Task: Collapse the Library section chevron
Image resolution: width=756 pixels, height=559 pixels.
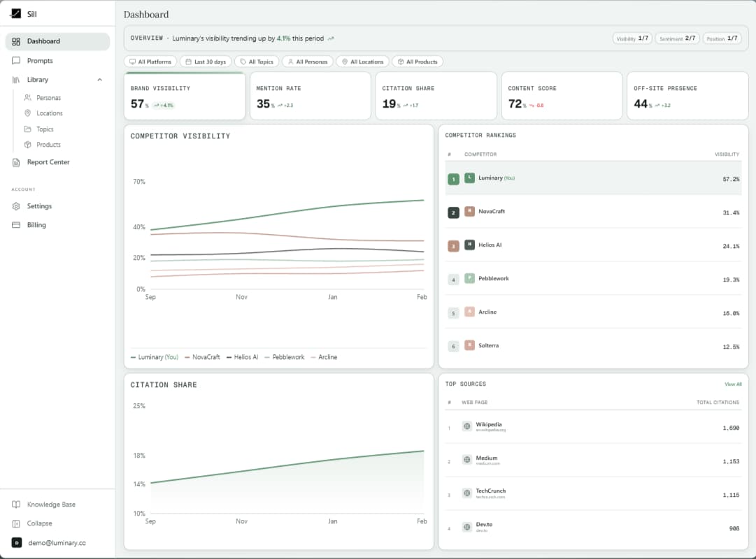Action: pos(101,79)
